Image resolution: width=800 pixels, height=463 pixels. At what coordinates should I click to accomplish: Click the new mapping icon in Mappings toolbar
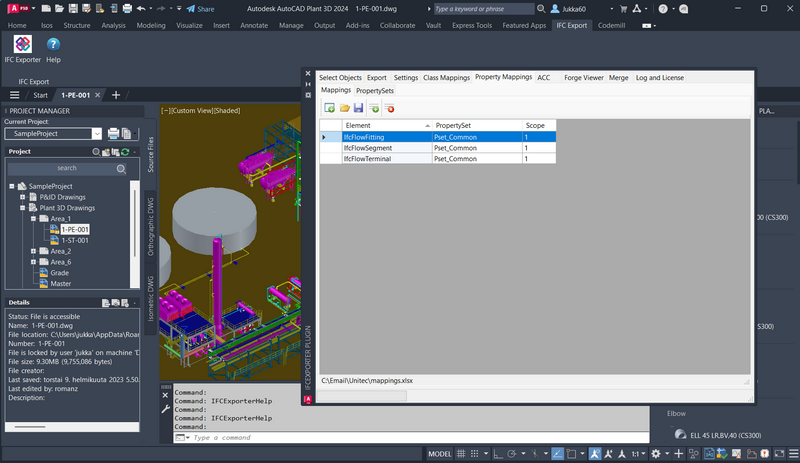click(x=330, y=108)
